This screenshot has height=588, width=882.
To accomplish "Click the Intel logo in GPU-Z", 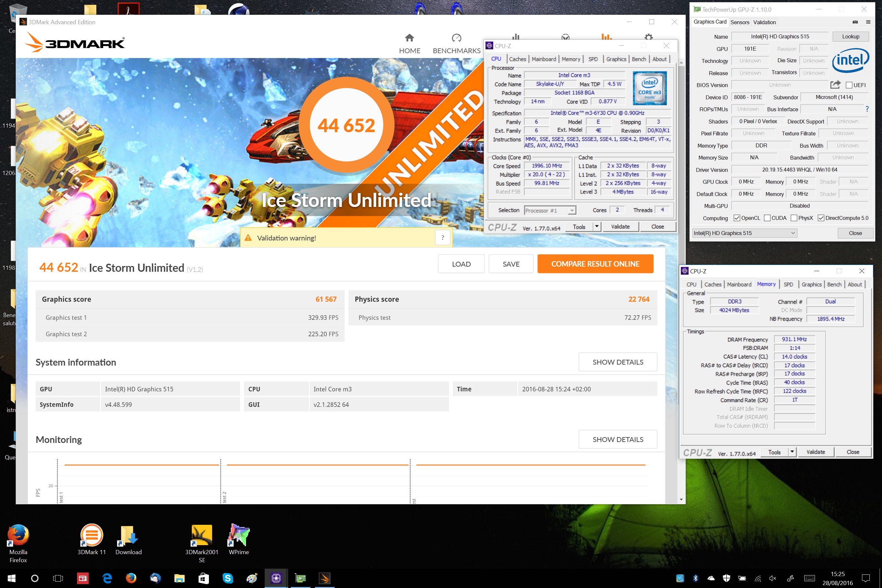I will tap(850, 60).
